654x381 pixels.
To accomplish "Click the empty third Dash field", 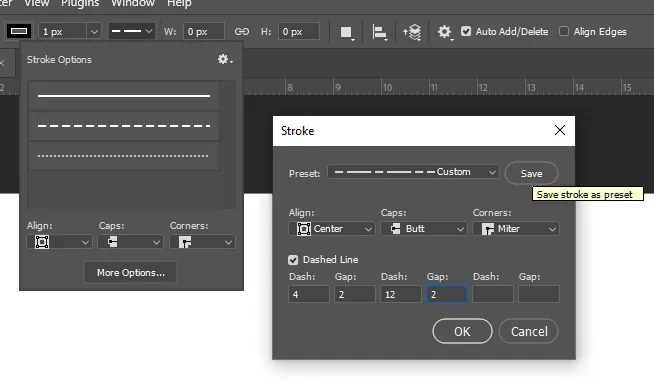I will click(x=493, y=294).
